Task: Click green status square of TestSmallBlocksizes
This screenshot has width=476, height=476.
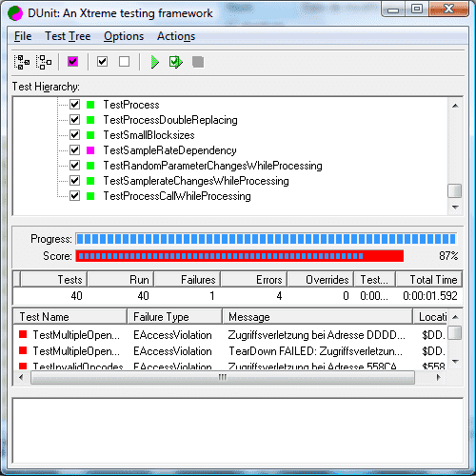Action: [90, 135]
